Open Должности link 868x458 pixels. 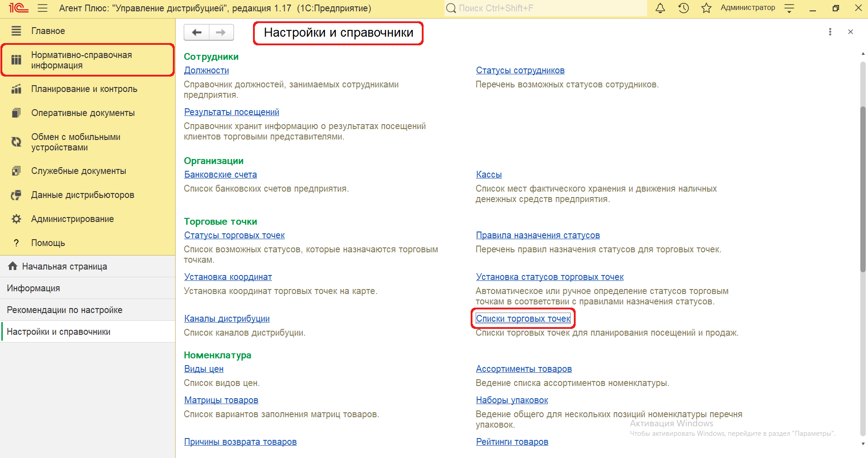pyautogui.click(x=206, y=70)
